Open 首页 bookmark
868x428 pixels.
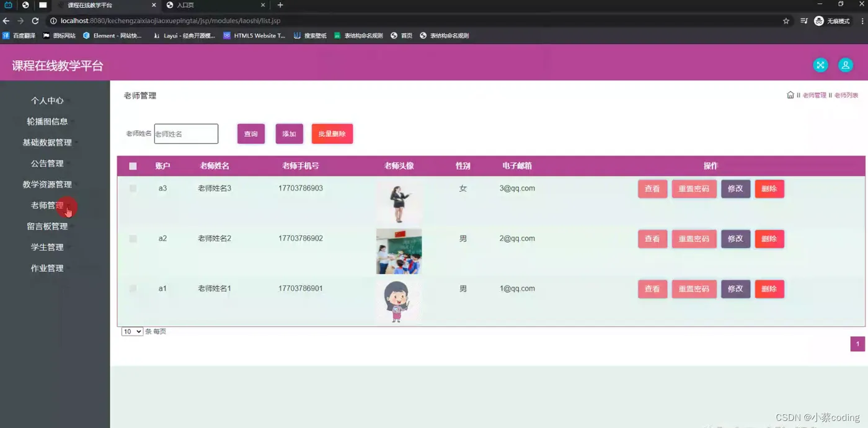(x=402, y=35)
